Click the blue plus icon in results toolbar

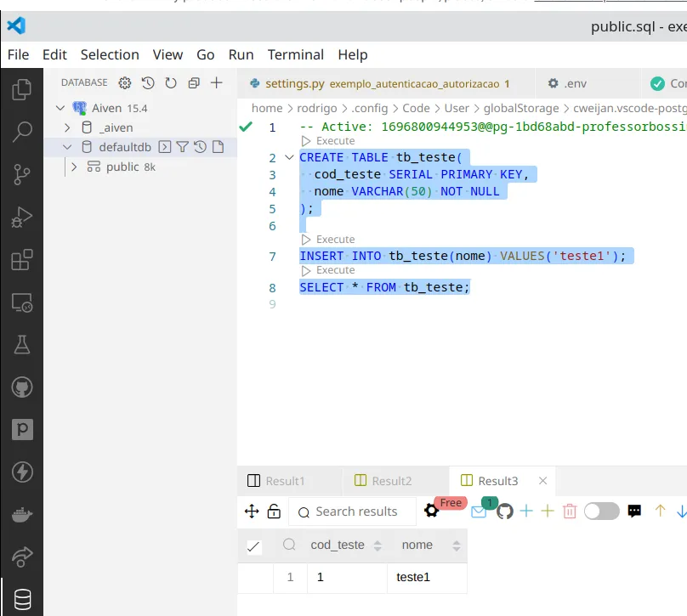tap(526, 511)
